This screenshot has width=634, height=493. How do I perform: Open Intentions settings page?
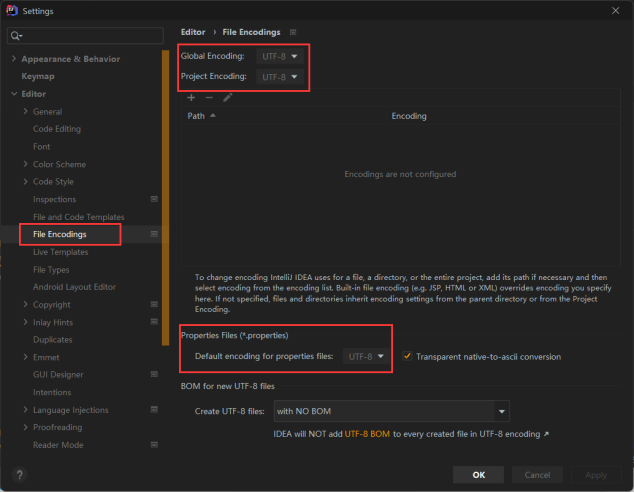tap(52, 392)
